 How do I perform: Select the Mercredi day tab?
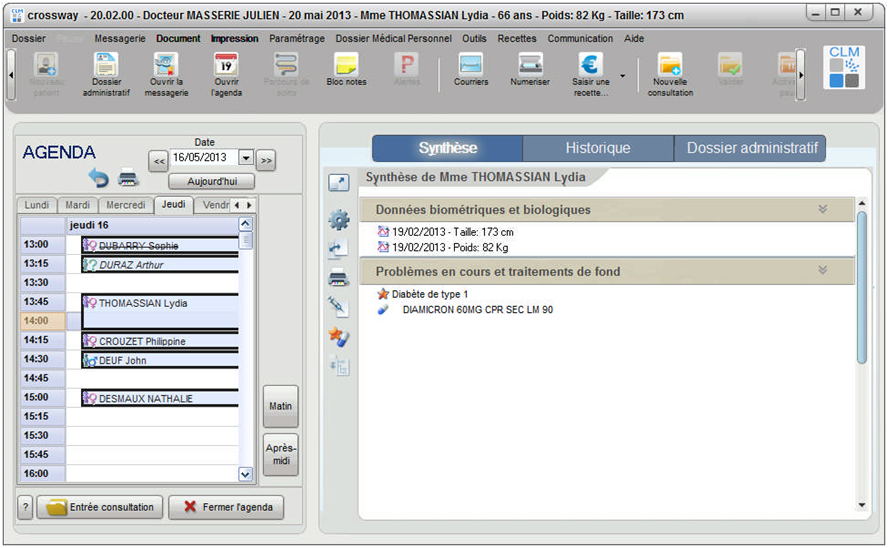coord(126,205)
